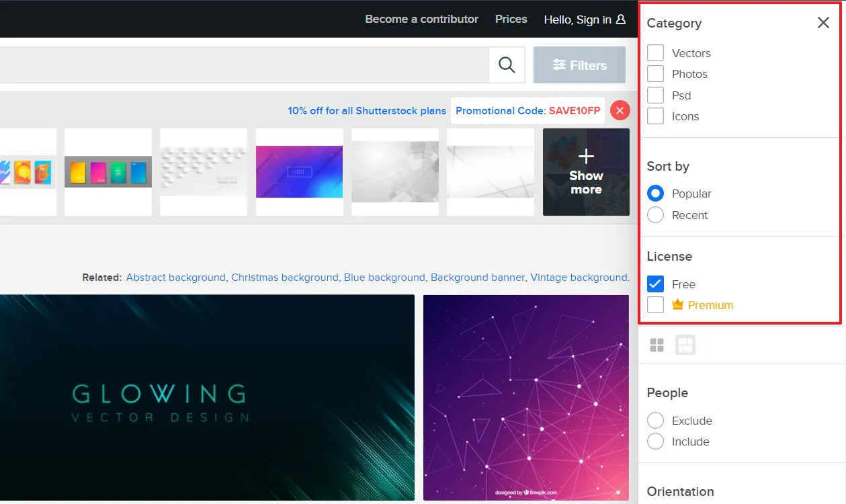Select the Recent sort option

point(655,215)
